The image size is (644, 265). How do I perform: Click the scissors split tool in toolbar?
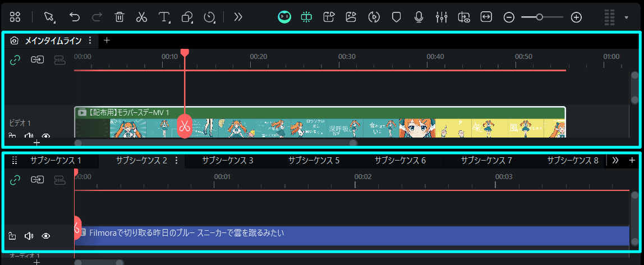(141, 17)
